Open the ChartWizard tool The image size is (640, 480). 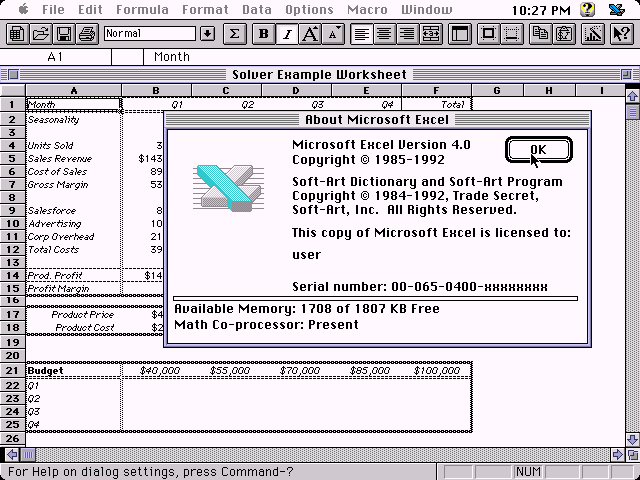click(x=593, y=34)
